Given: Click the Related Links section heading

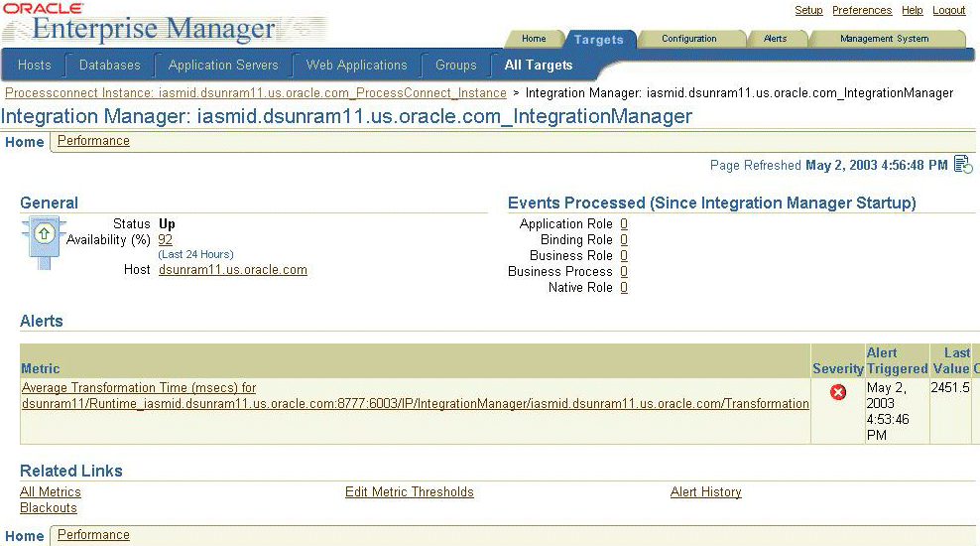Looking at the screenshot, I should pyautogui.click(x=71, y=471).
